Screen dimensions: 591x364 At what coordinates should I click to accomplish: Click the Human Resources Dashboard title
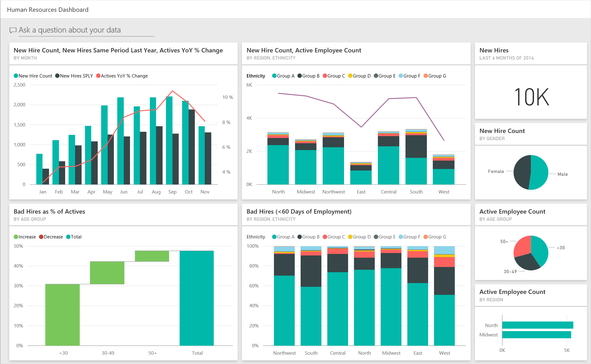point(47,10)
